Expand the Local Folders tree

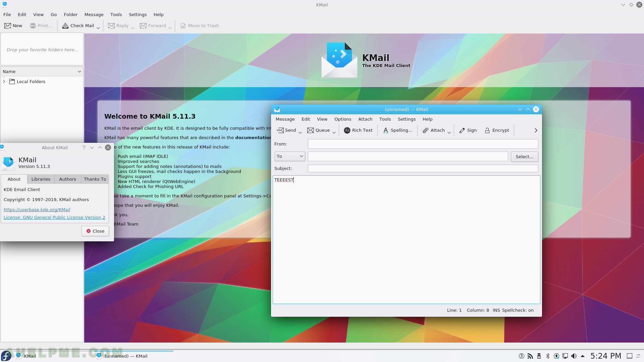[4, 81]
